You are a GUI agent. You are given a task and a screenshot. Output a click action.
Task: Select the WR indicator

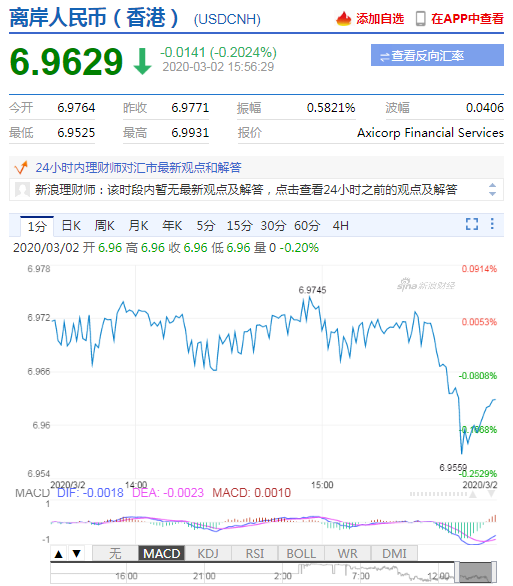(x=347, y=553)
